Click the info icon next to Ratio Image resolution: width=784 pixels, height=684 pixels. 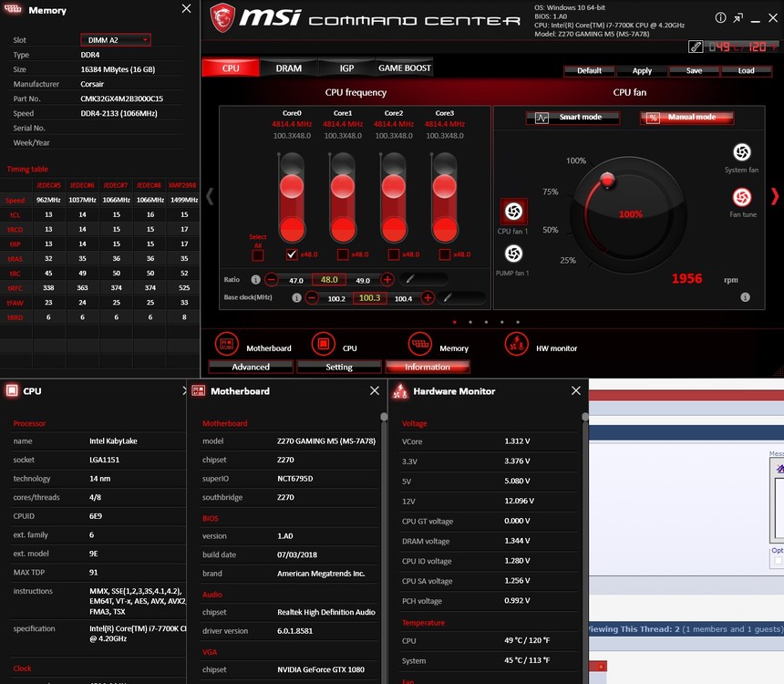coord(255,280)
